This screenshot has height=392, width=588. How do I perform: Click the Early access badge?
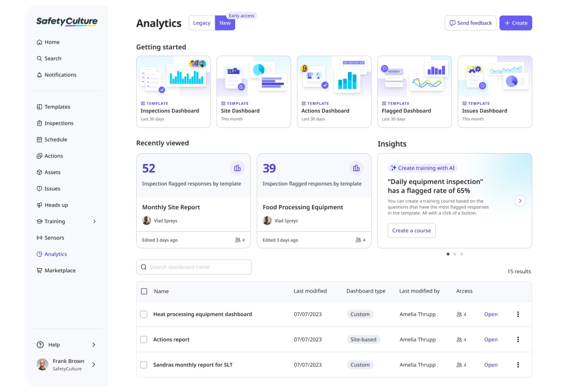click(x=242, y=16)
